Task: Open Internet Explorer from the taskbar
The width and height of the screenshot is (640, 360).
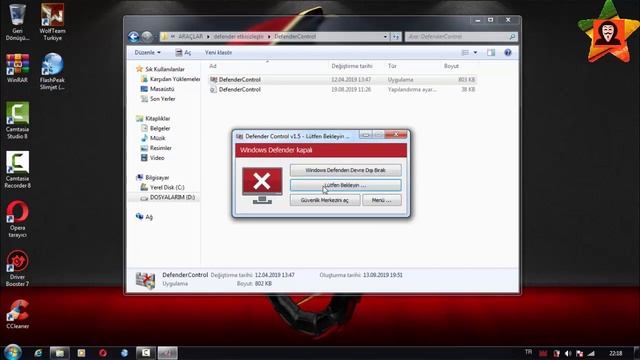Action: [38, 353]
